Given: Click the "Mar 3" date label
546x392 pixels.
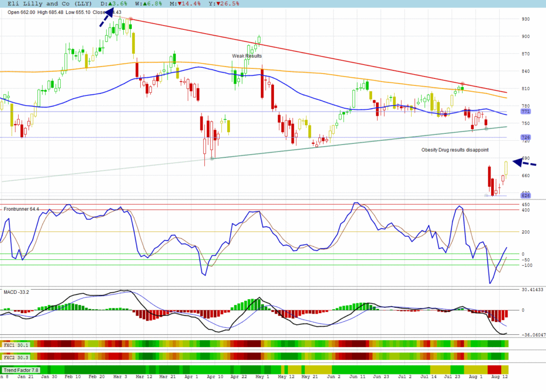Looking at the screenshot, I should pyautogui.click(x=120, y=377).
